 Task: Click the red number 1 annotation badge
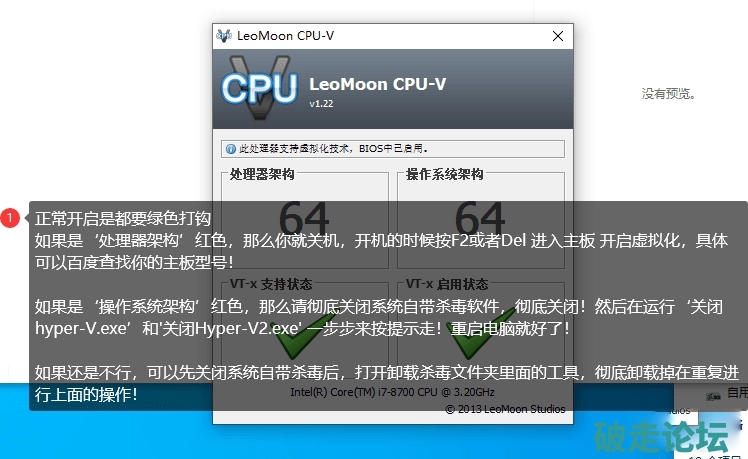point(10,218)
